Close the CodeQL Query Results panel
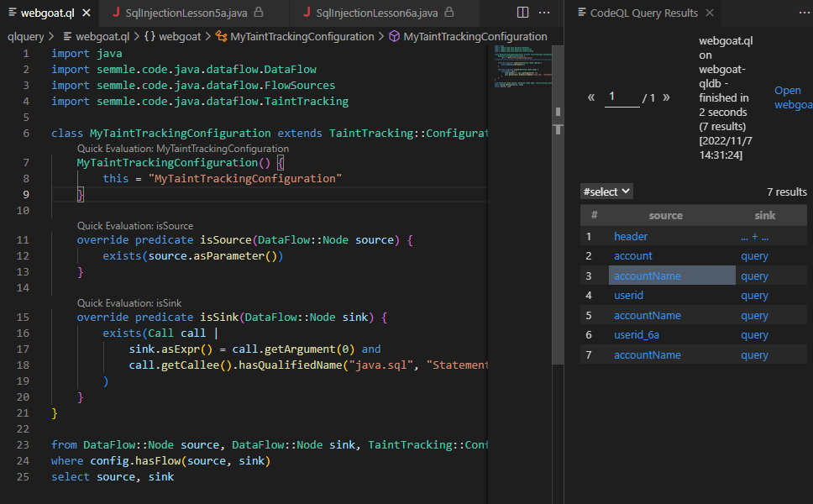This screenshot has width=813, height=504. (x=710, y=13)
